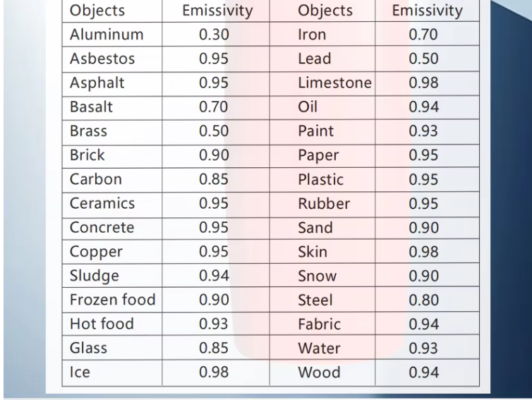This screenshot has width=532, height=400.
Task: Select the Wood emissivity value 0.94
Action: coord(423,372)
